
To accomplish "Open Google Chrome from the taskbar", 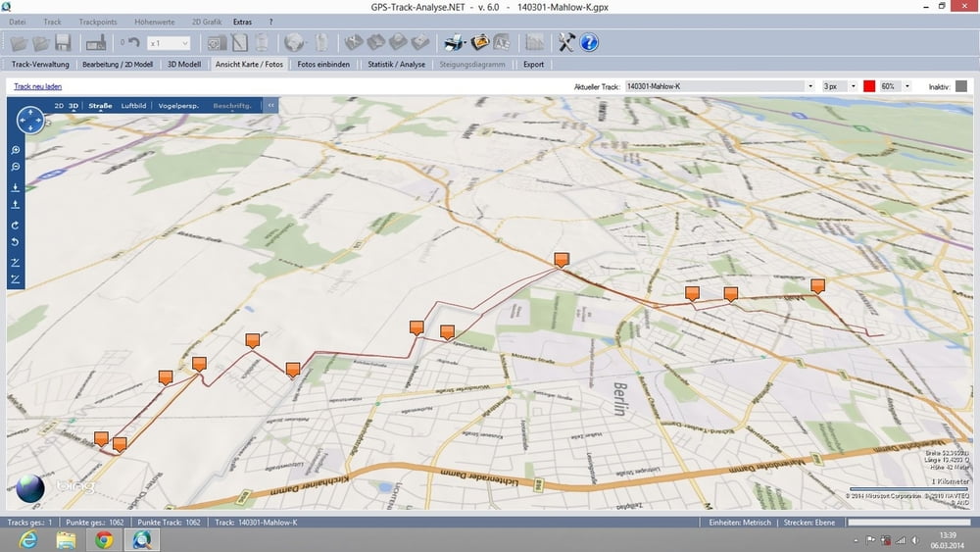I will point(104,539).
